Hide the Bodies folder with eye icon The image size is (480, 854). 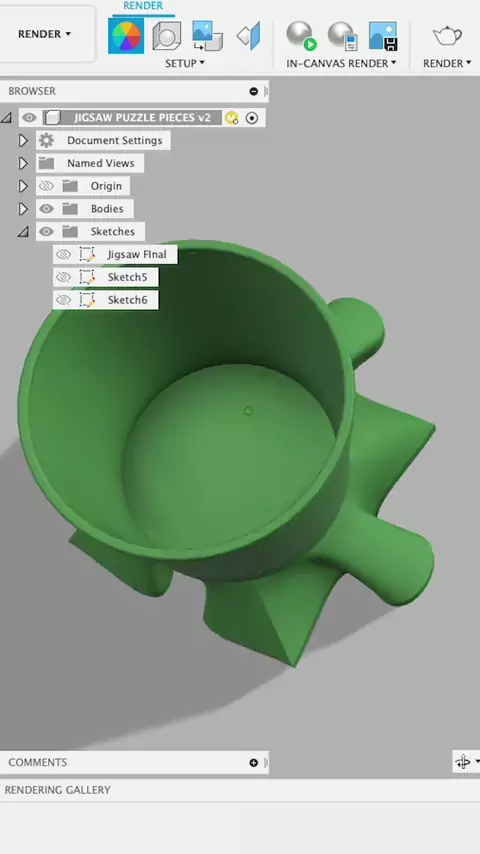46,209
